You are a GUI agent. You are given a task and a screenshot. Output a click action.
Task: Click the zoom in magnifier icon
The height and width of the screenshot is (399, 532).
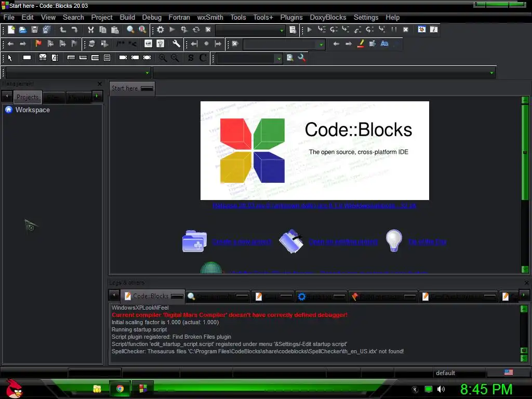[x=163, y=58]
